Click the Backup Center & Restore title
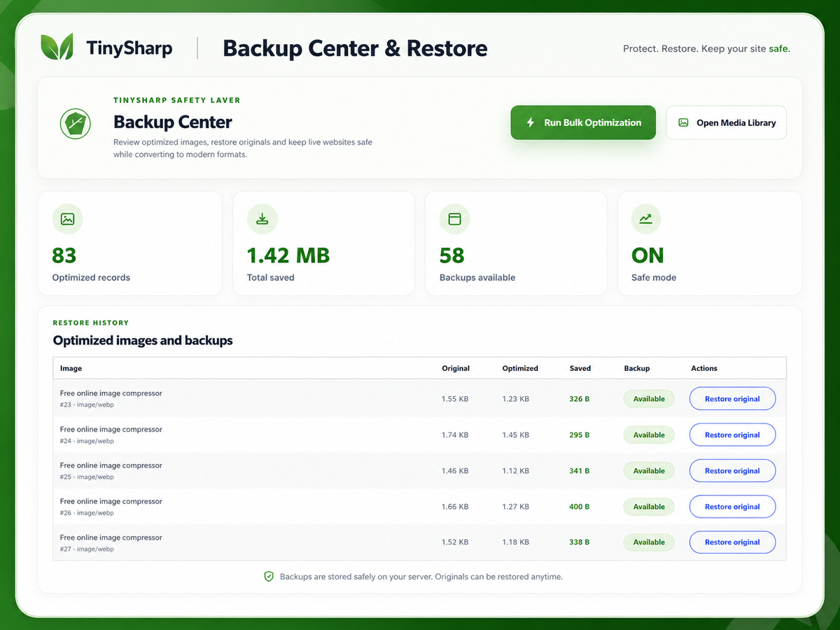The image size is (840, 630). (355, 48)
